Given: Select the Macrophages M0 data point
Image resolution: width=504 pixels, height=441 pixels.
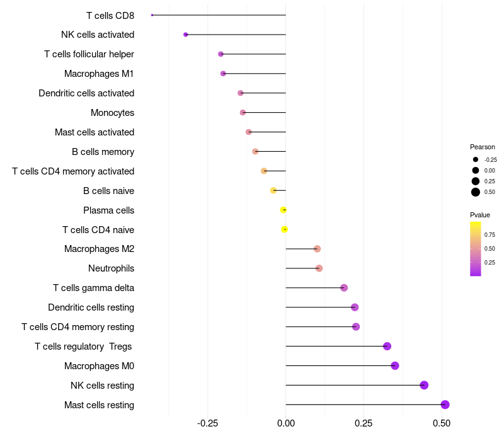Looking at the screenshot, I should point(395,366).
